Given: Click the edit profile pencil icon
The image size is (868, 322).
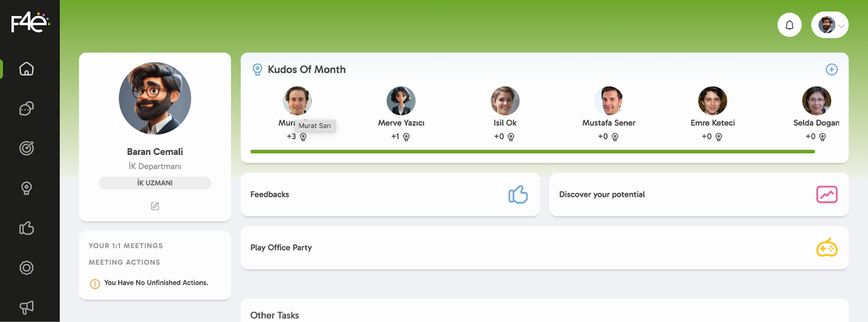Looking at the screenshot, I should [155, 206].
